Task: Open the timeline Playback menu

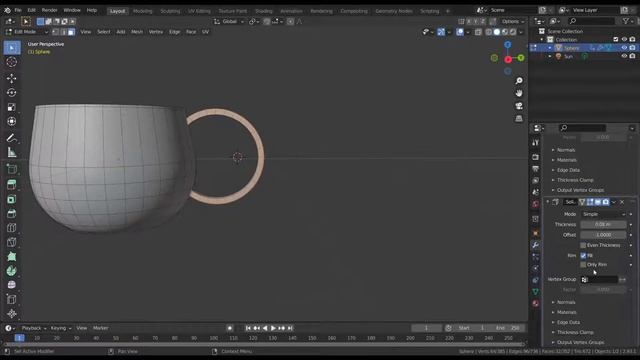Action: pos(33,328)
